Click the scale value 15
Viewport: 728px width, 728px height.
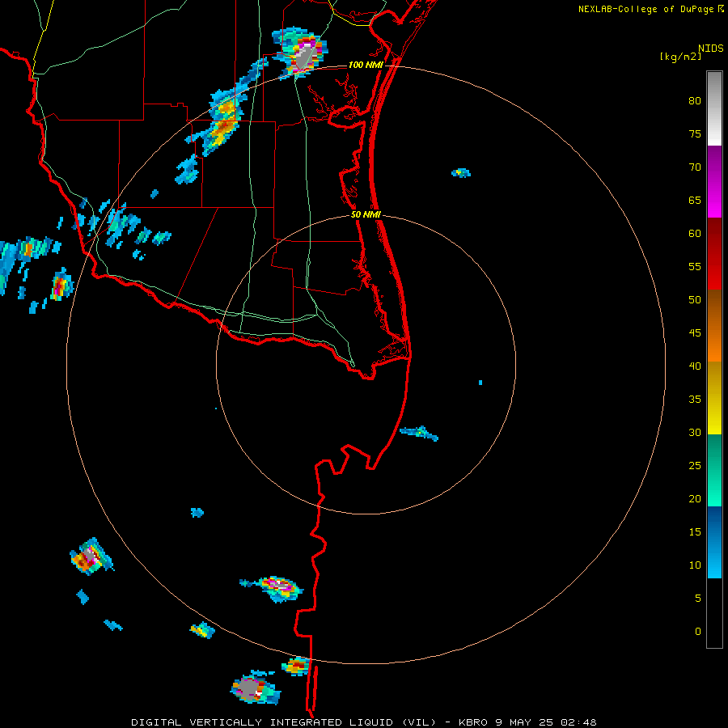coord(695,532)
